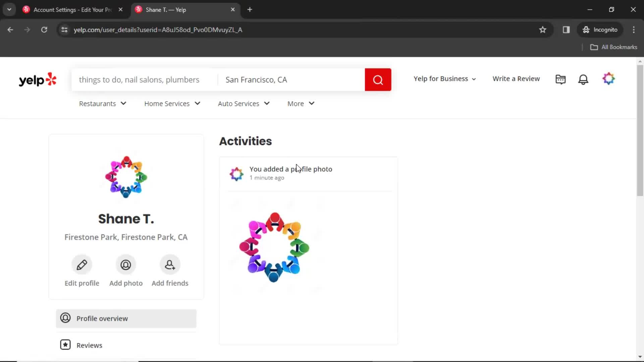Viewport: 644px width, 362px height.
Task: Click the Yelp bookmark/collections icon
Action: point(561,79)
